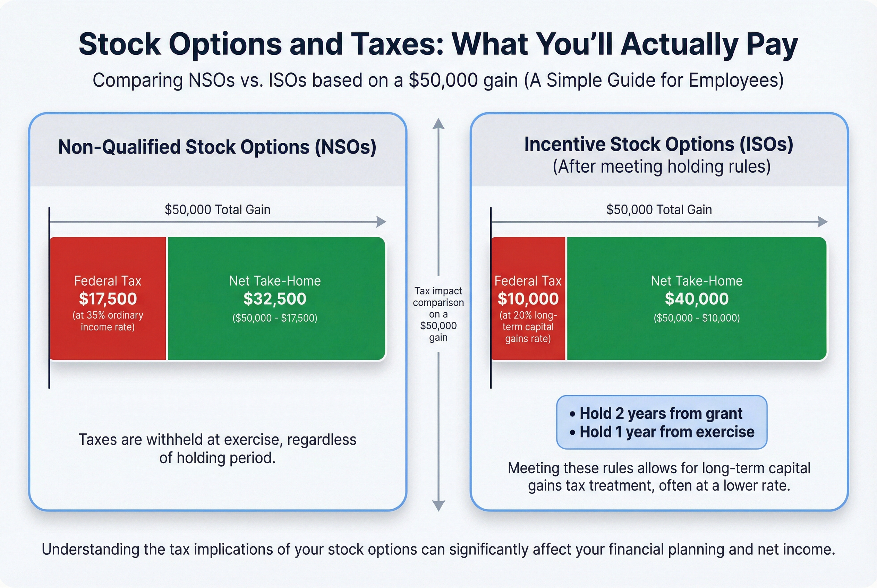
Task: Click 'Taxes are withheld at exercise' note
Action: pos(217,449)
